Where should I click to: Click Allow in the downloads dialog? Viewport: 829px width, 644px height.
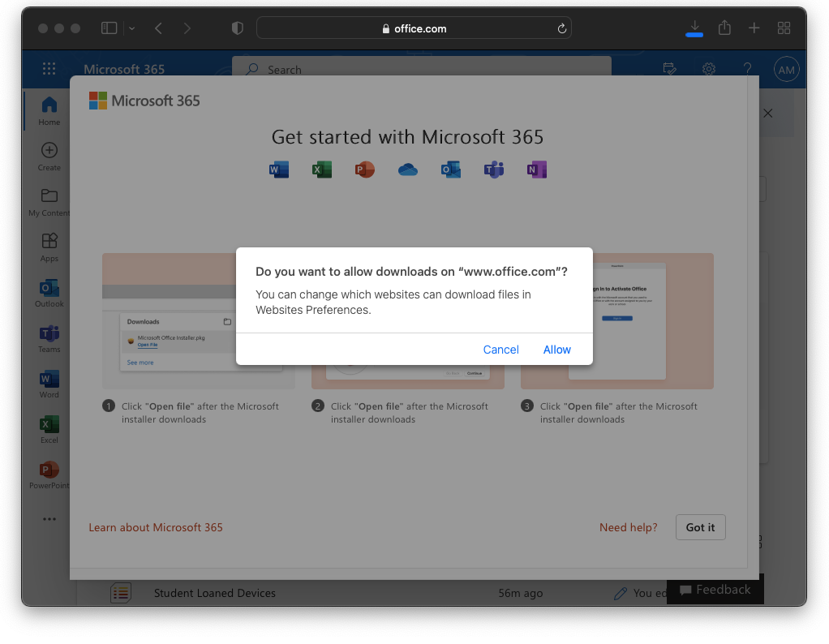556,350
